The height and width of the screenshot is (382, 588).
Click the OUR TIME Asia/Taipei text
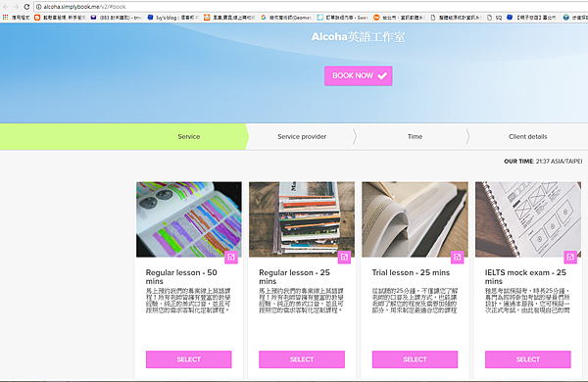543,162
